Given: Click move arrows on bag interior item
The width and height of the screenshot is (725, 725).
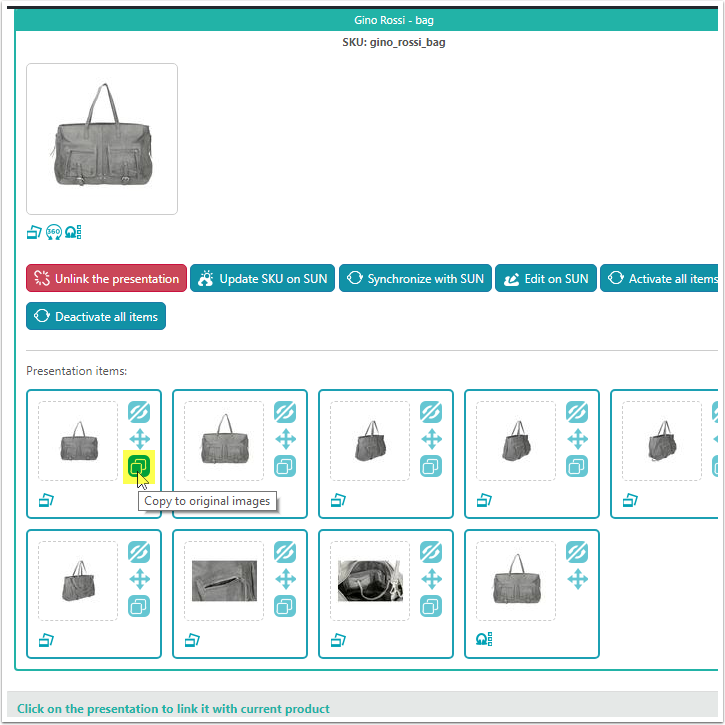Looking at the screenshot, I should coord(431,579).
